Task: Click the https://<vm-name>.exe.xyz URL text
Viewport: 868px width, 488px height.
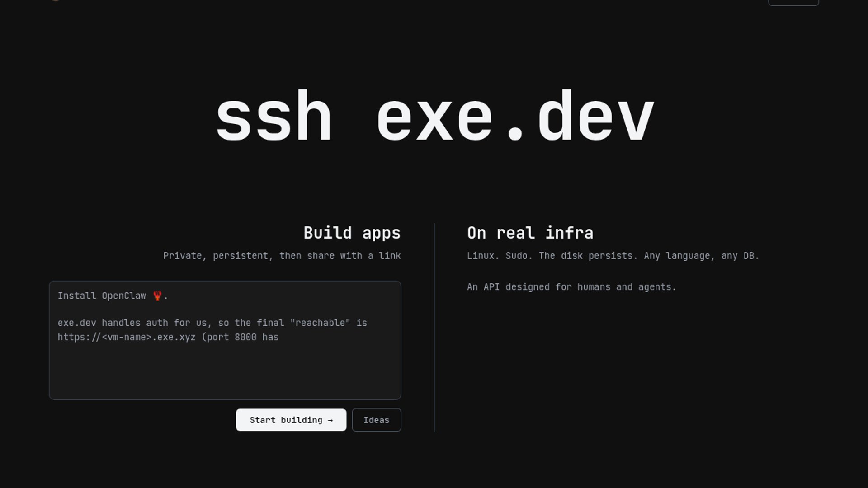Action: pos(127,337)
